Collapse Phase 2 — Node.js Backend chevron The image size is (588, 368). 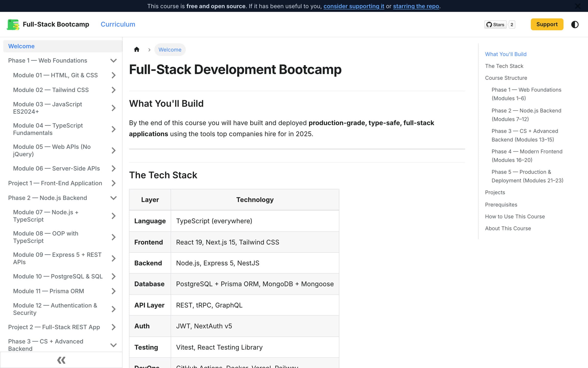pos(113,198)
